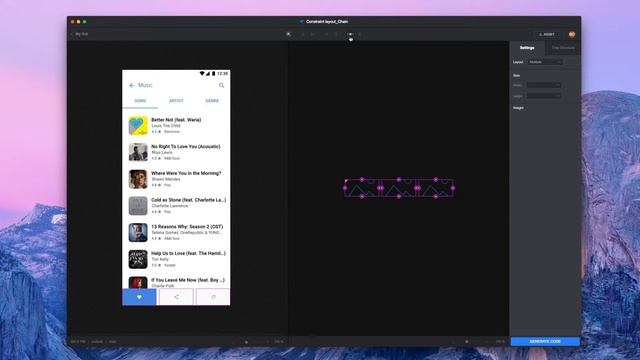Select Where Were You in the Morning thumbnail

click(138, 179)
